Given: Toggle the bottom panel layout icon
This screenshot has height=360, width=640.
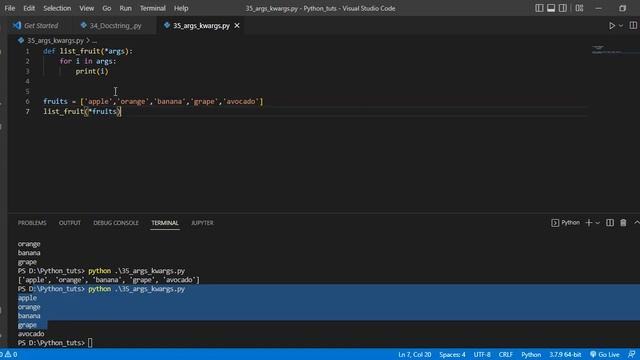Looking at the screenshot, I should [x=551, y=8].
